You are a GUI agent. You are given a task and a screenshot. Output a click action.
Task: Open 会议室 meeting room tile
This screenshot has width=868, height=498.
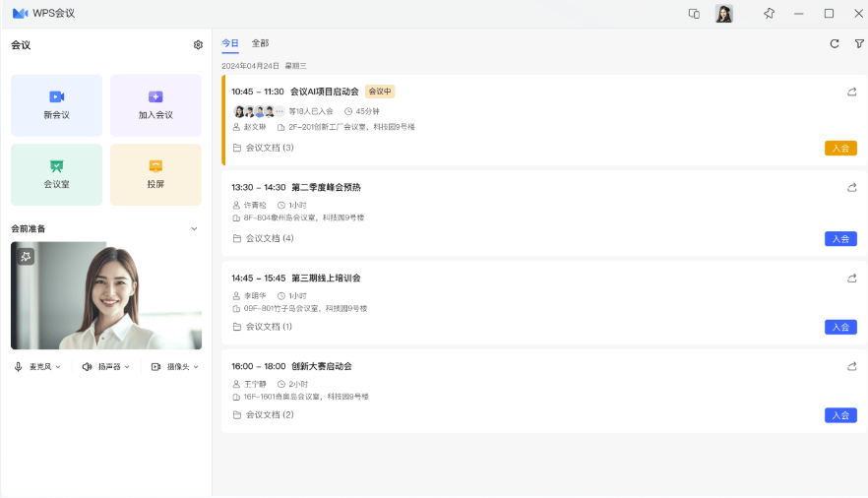pos(56,174)
